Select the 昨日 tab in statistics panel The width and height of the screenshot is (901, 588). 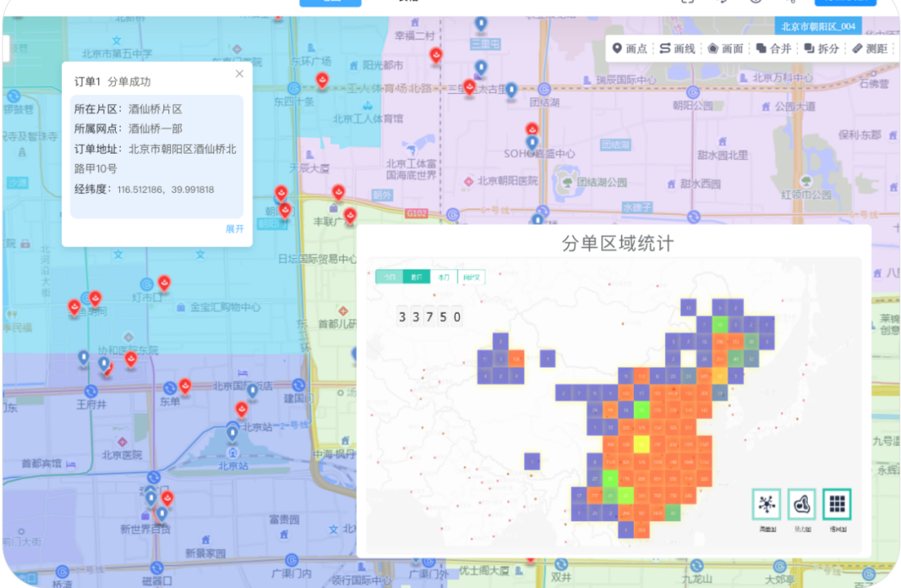417,277
